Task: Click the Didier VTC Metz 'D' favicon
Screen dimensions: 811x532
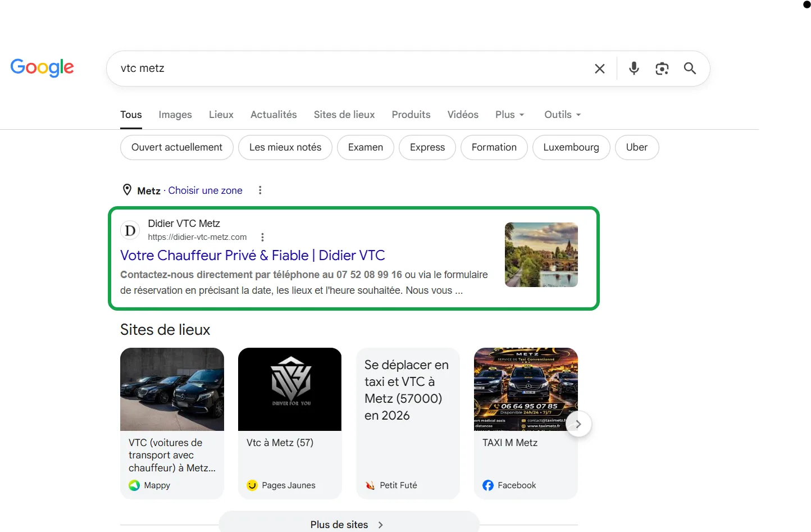Action: tap(130, 230)
